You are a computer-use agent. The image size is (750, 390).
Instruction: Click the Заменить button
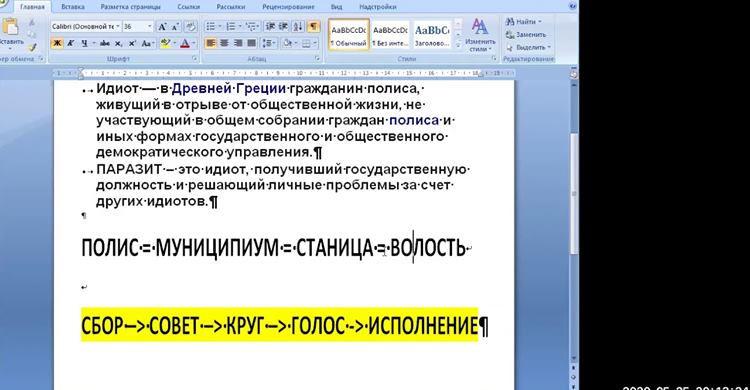point(527,34)
